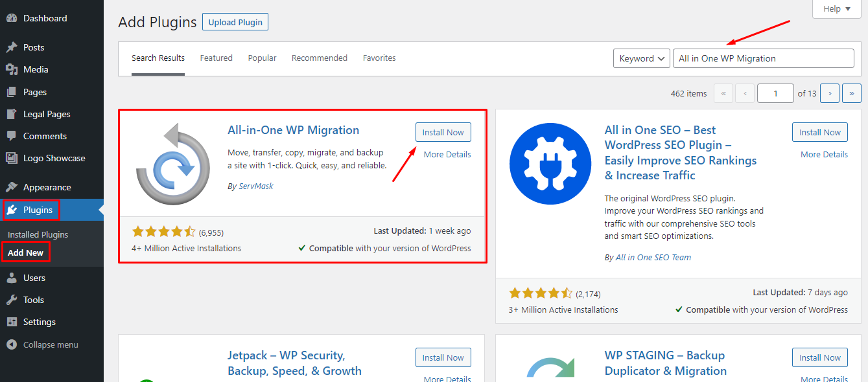Open Add New plugins submenu item
The height and width of the screenshot is (382, 868).
point(26,253)
